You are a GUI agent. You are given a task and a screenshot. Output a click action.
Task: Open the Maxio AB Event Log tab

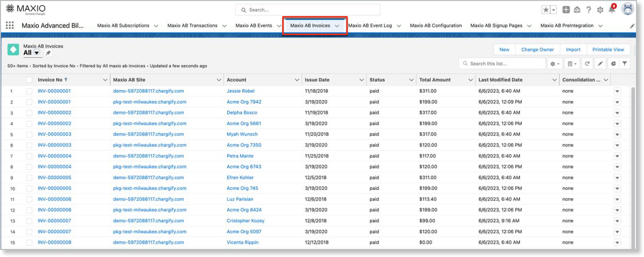370,26
